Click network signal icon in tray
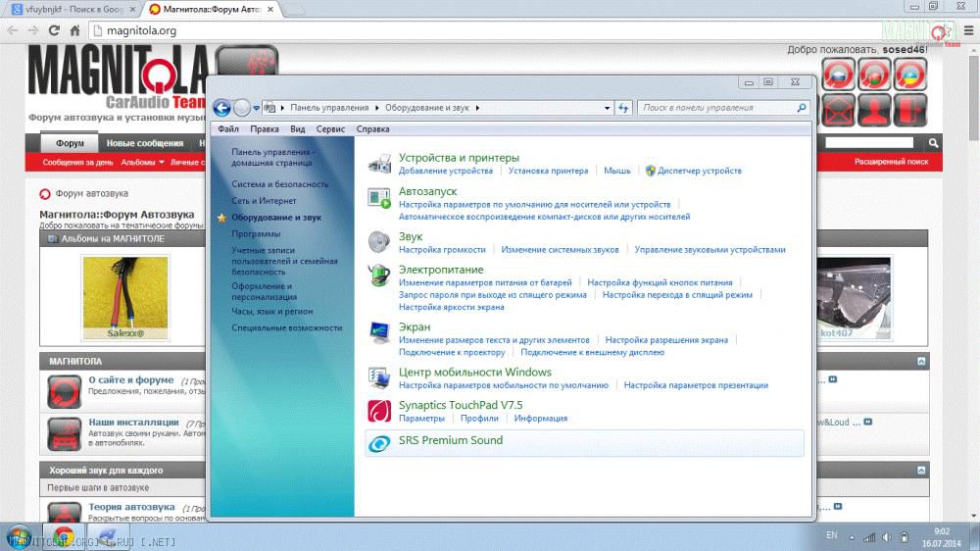Image resolution: width=980 pixels, height=551 pixels. [x=868, y=536]
